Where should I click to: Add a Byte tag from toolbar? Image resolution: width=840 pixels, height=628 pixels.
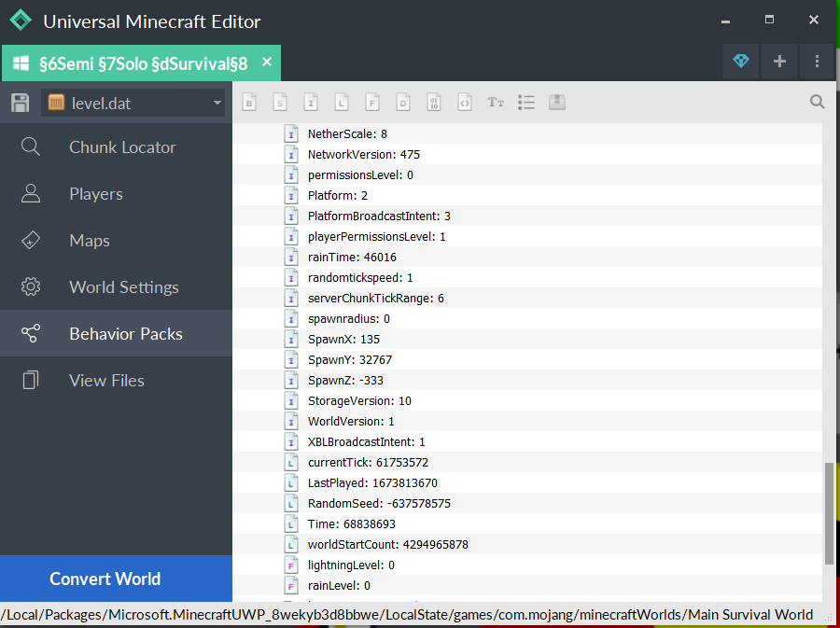click(x=249, y=103)
